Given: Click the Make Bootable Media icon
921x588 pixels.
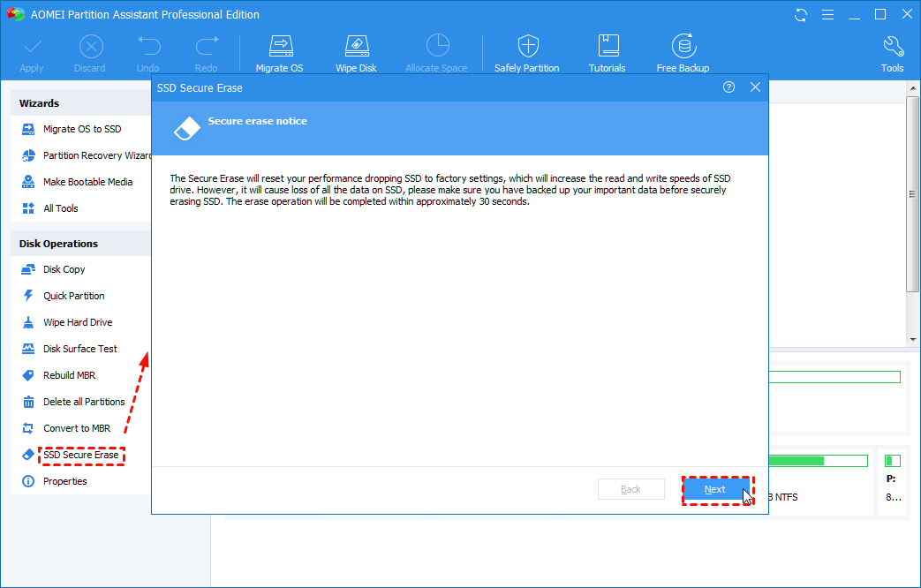Looking at the screenshot, I should (28, 182).
